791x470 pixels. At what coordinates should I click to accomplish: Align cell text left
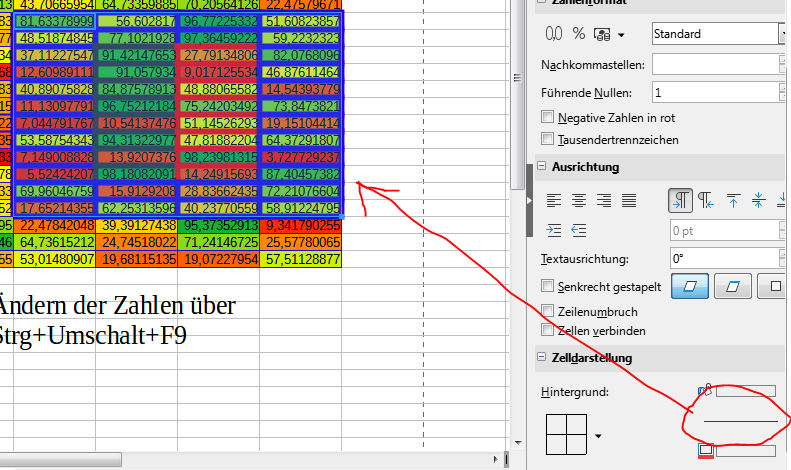coord(554,201)
